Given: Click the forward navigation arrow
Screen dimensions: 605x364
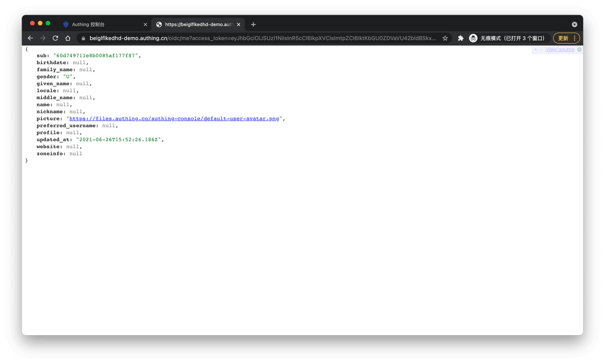Looking at the screenshot, I should 43,38.
